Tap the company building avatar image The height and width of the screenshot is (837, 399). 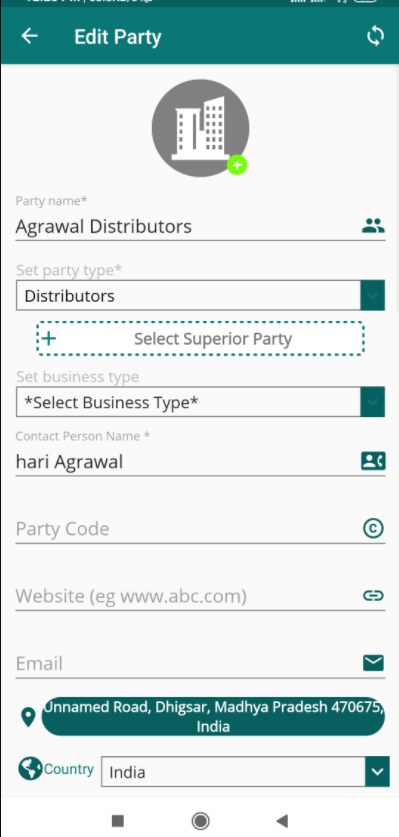click(x=200, y=128)
